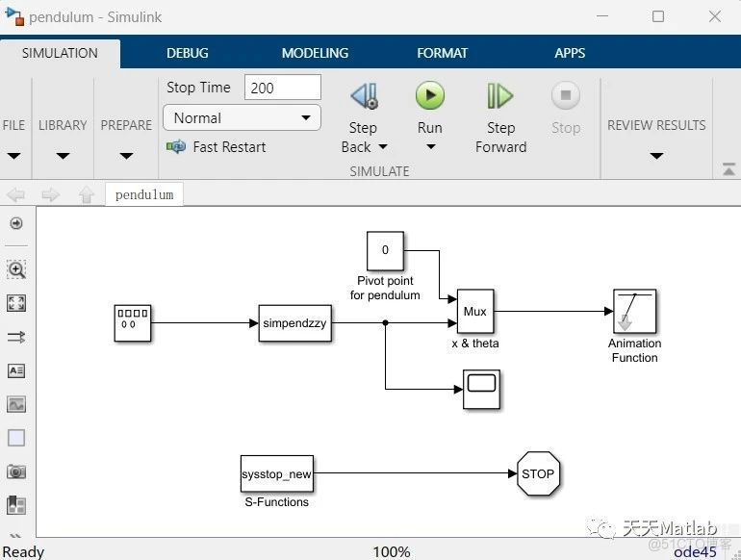Switch to the FORMAT tab
The height and width of the screenshot is (560, 741).
443,53
